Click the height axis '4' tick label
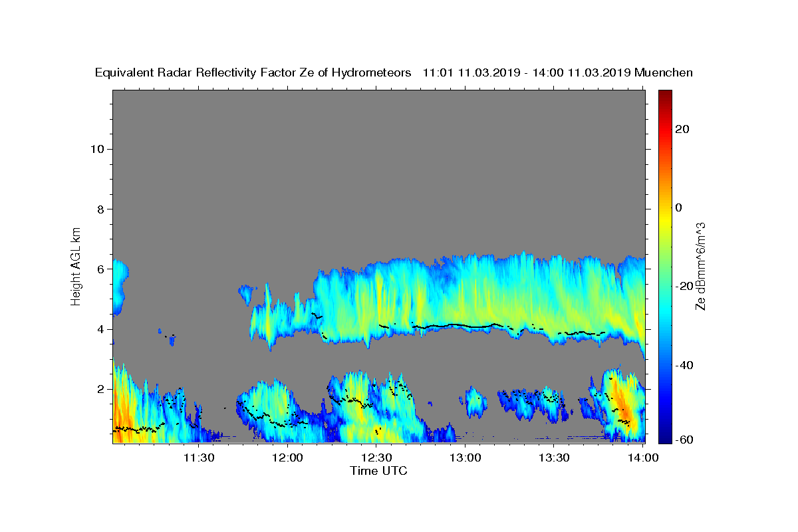This screenshot has width=798, height=532. [100, 329]
